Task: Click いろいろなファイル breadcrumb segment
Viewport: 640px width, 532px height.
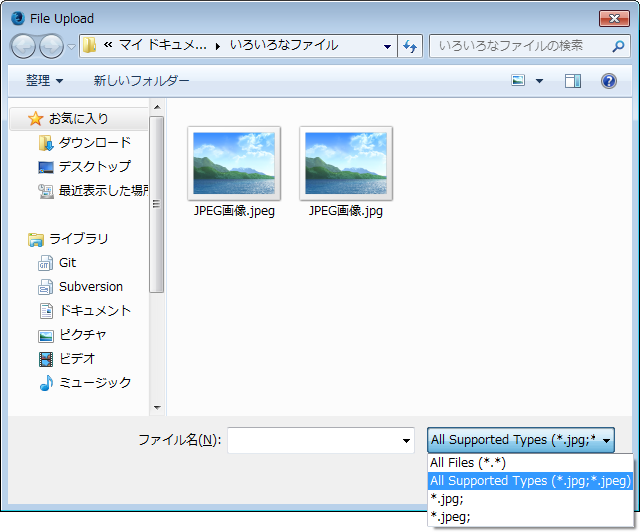Action: (x=284, y=45)
